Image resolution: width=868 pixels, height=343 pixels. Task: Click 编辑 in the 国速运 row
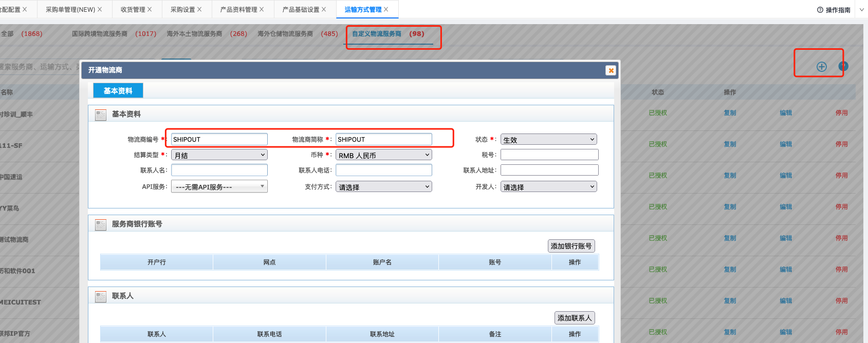(x=786, y=176)
